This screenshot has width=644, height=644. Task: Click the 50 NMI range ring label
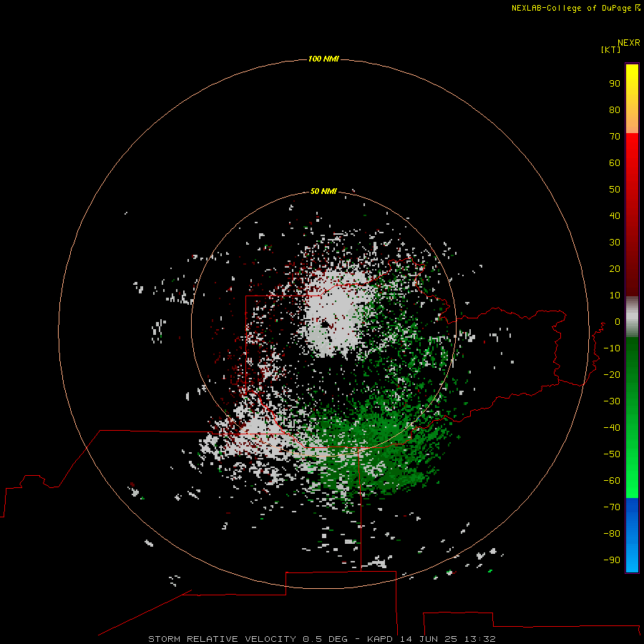[x=323, y=191]
